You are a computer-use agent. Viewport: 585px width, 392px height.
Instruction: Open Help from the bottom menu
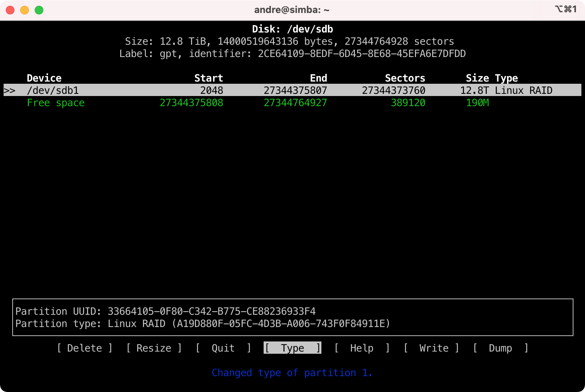coord(361,348)
